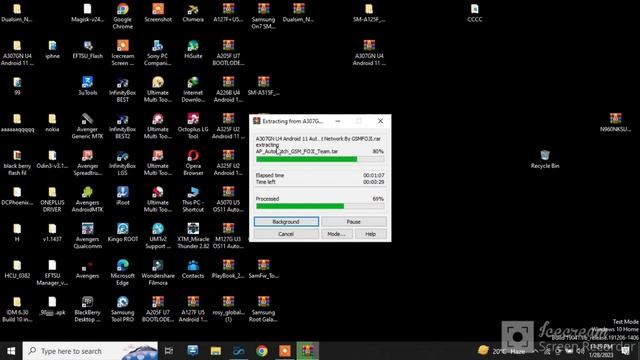Click the Processed total progress bar
The image size is (640, 360).
(320, 206)
